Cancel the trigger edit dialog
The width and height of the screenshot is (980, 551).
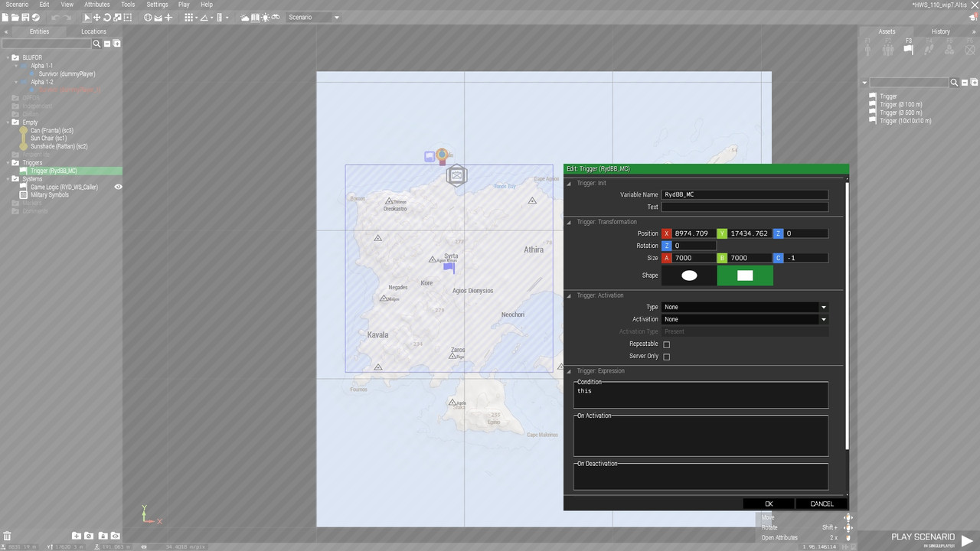coord(822,504)
